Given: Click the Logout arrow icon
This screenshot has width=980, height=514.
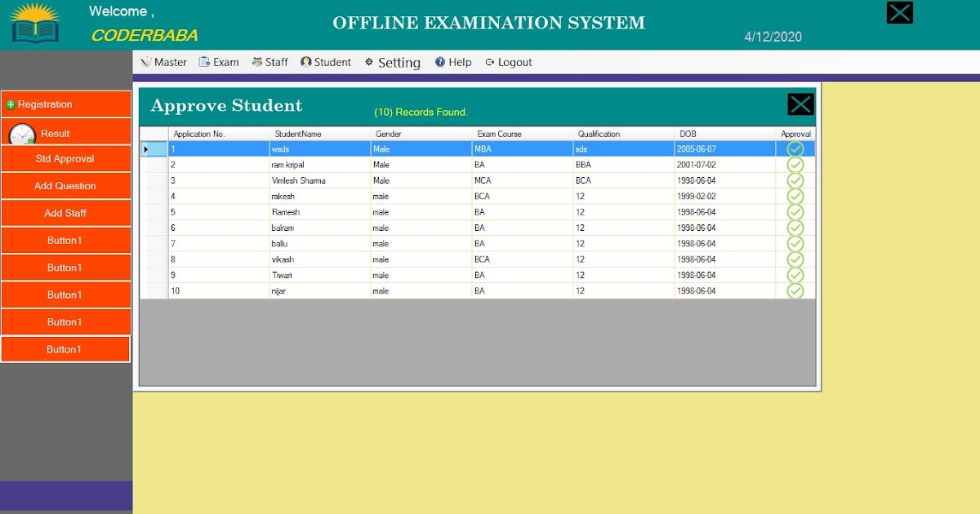Looking at the screenshot, I should click(489, 61).
